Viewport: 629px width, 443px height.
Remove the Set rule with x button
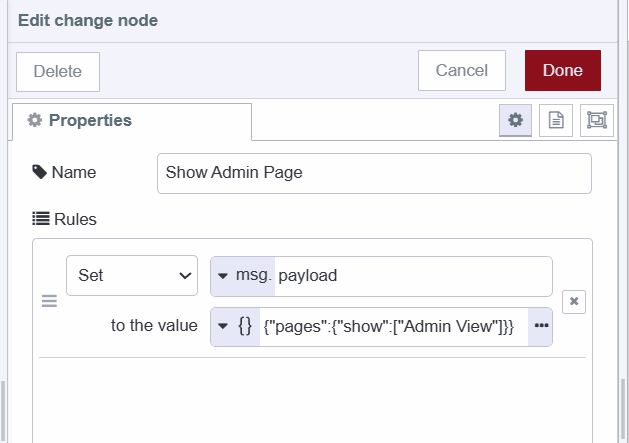pyautogui.click(x=573, y=301)
